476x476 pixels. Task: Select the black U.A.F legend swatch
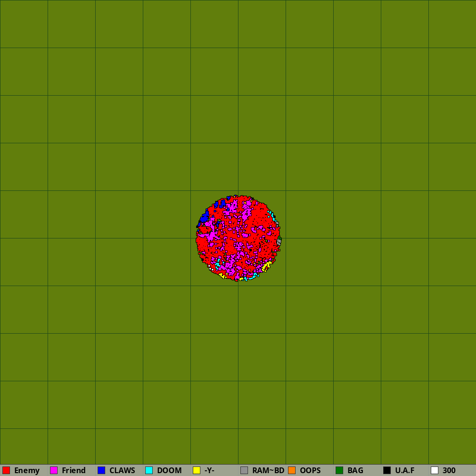click(x=387, y=470)
